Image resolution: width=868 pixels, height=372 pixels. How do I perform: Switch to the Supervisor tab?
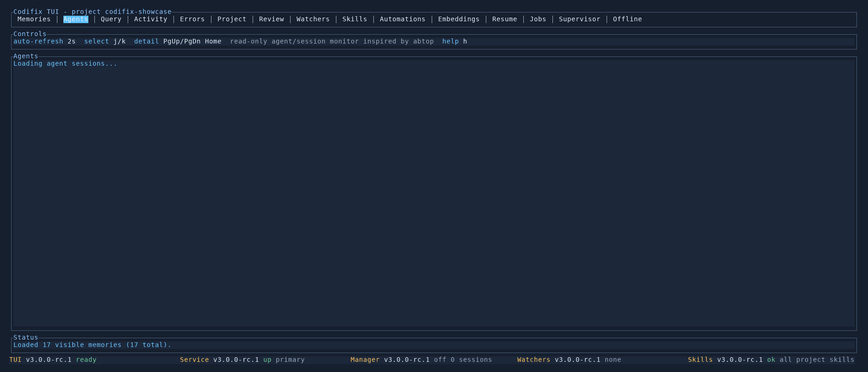[580, 19]
